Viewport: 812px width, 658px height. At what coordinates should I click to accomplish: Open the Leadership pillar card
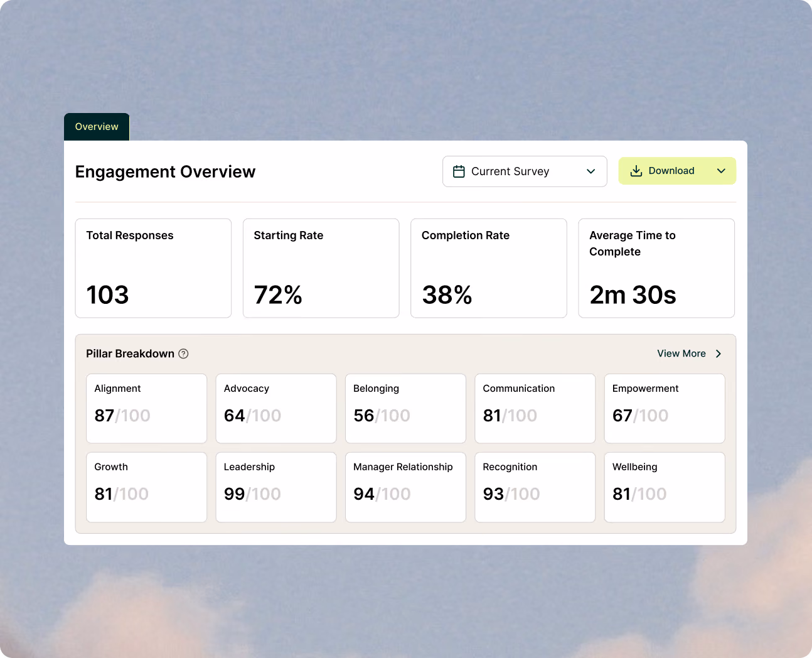(276, 487)
